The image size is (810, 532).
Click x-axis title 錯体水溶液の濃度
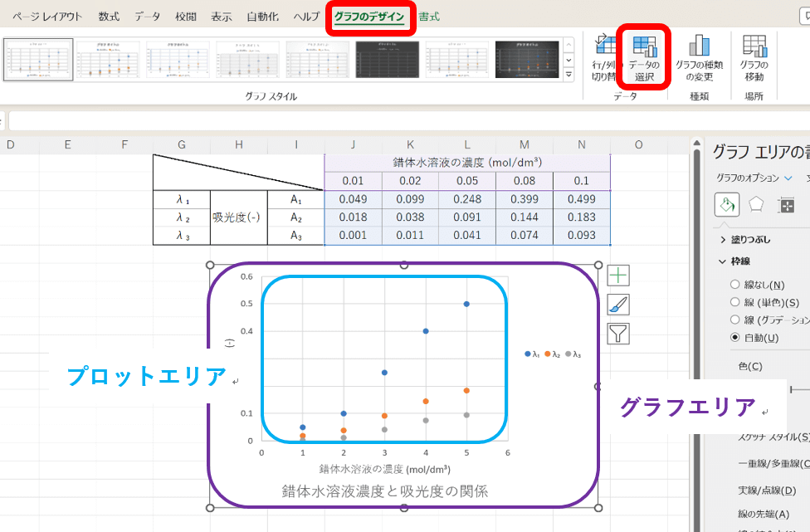(385, 469)
